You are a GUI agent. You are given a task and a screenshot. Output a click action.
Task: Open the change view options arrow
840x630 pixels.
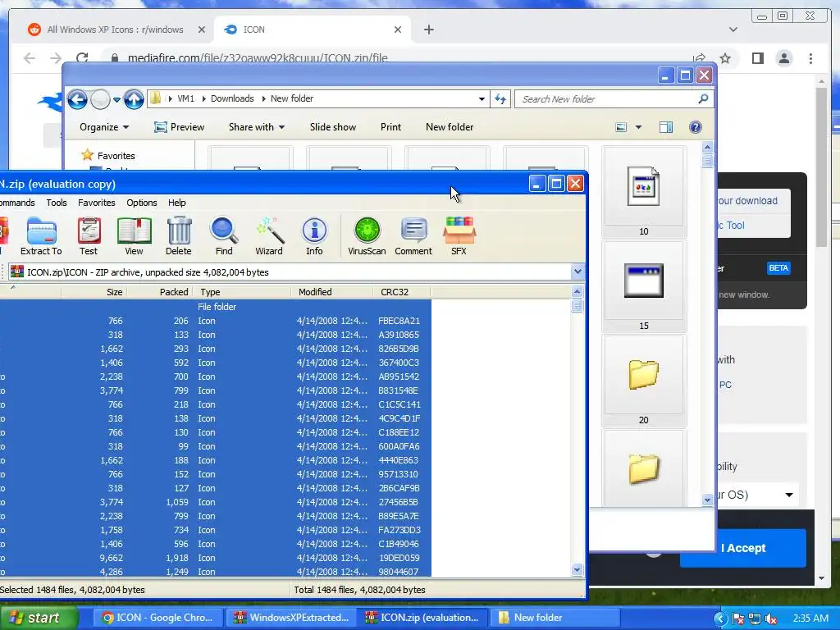[638, 127]
